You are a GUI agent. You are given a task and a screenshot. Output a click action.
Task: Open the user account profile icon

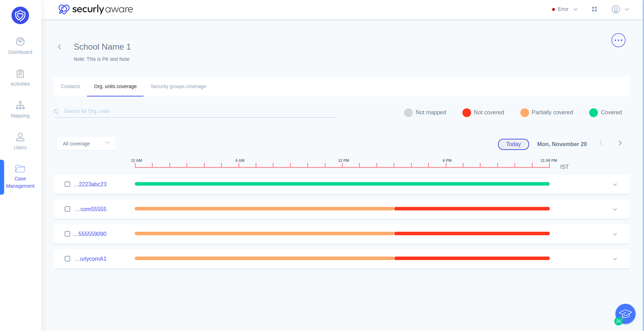[616, 9]
